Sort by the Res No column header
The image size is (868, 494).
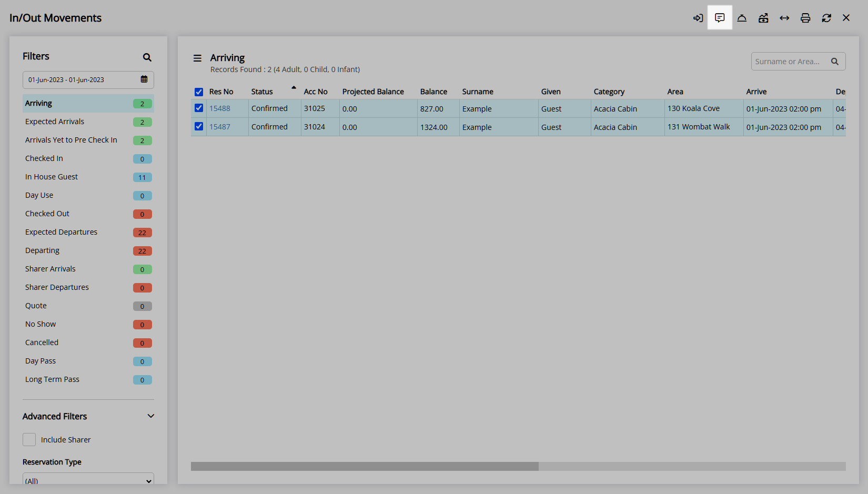(x=221, y=92)
